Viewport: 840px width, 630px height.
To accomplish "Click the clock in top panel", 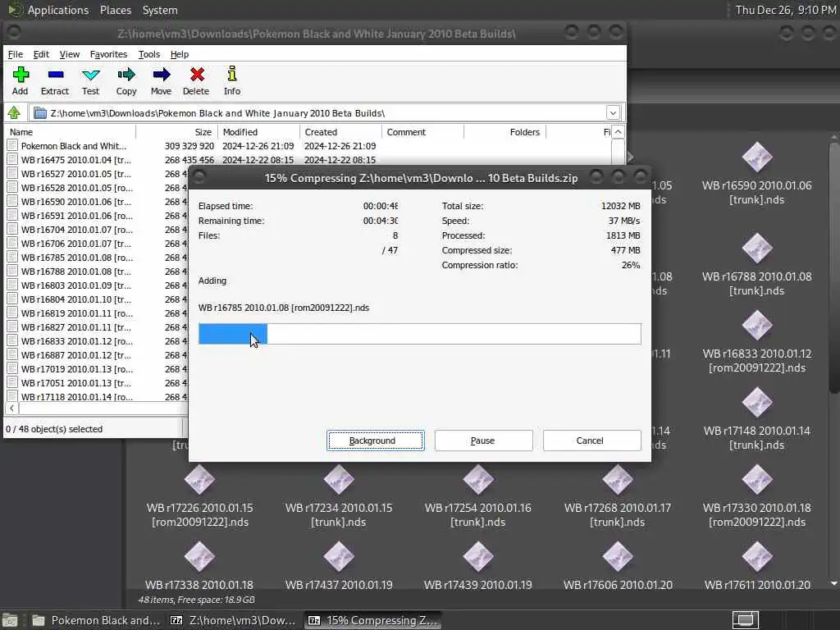I will (785, 10).
